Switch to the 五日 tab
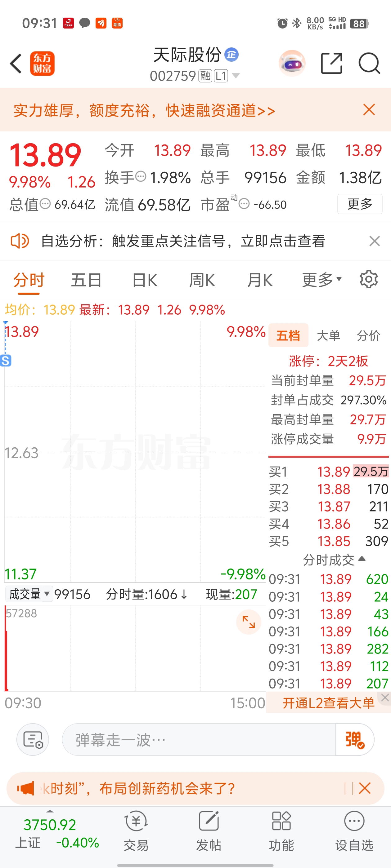Viewport: 391px width, 868px height. (86, 280)
